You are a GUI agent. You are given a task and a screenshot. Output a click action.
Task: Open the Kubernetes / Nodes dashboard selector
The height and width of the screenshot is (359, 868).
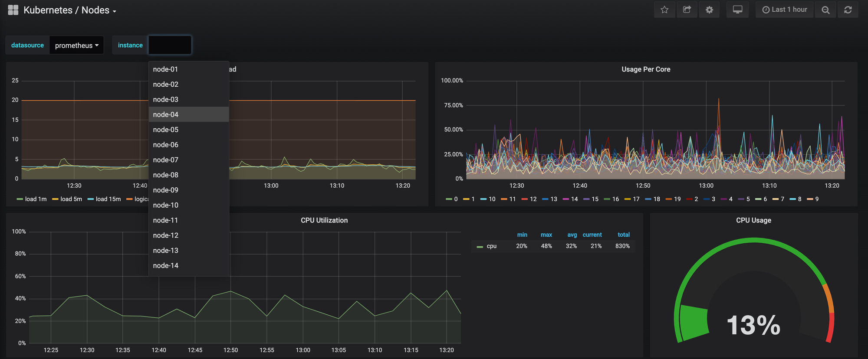click(x=69, y=10)
